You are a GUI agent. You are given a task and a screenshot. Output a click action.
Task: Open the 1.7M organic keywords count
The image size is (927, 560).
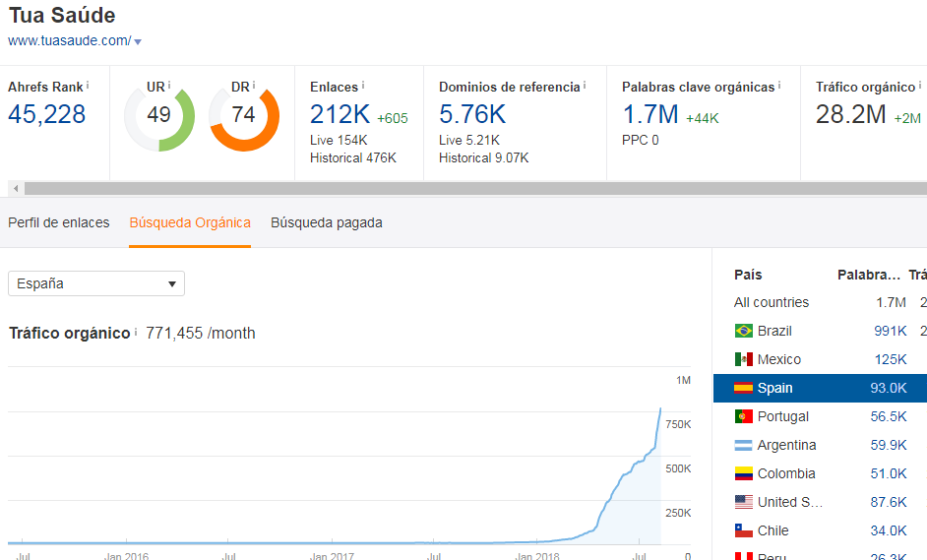pos(650,115)
